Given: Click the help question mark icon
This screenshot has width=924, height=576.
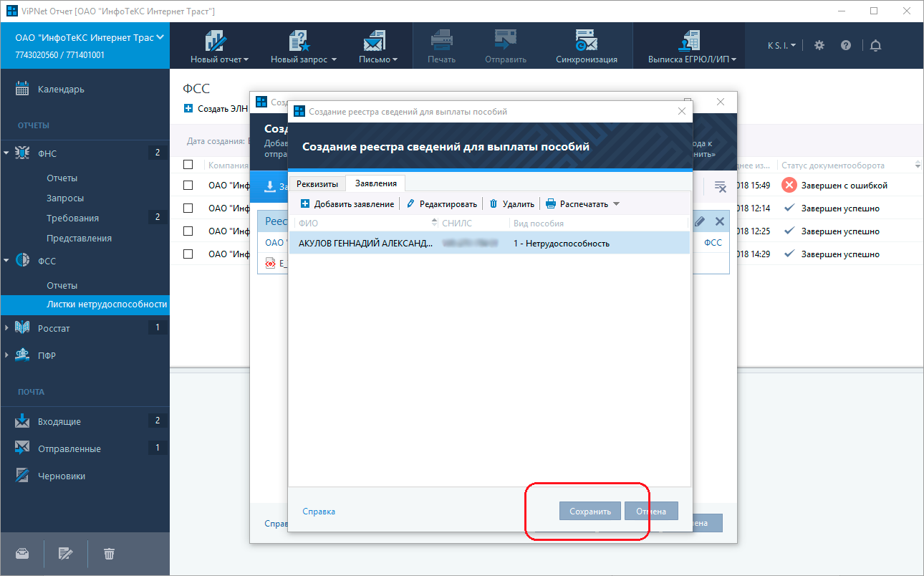Looking at the screenshot, I should (846, 45).
